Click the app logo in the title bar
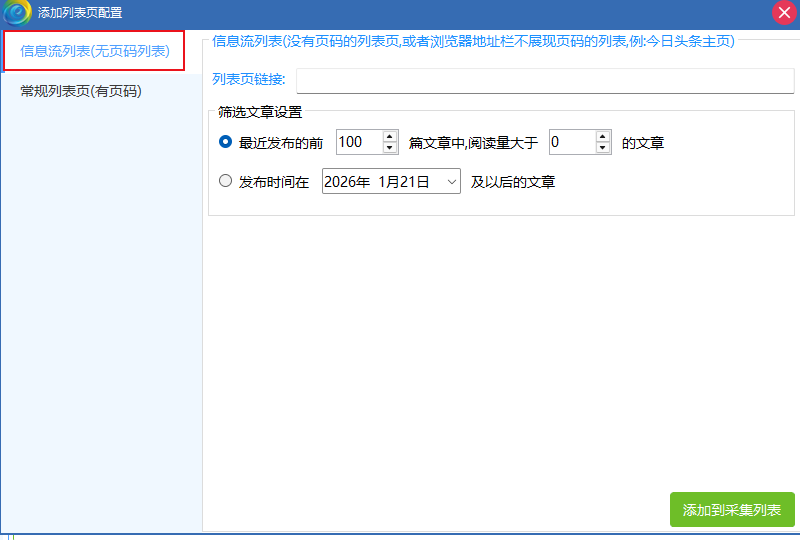The height and width of the screenshot is (540, 800). tap(16, 12)
